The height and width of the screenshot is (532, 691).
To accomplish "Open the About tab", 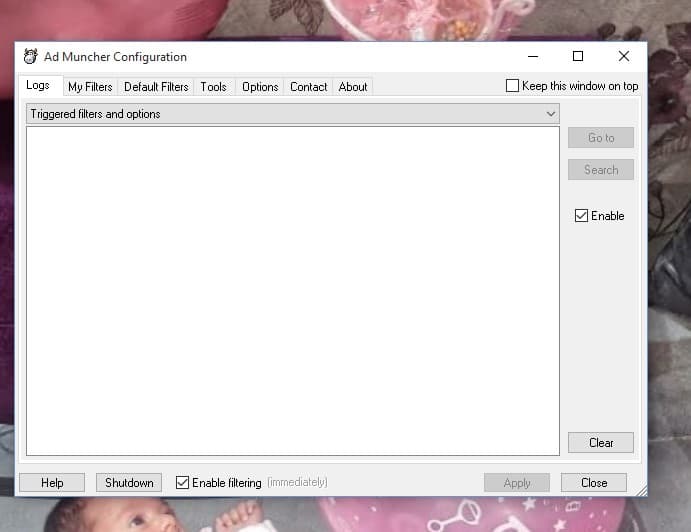I will 353,87.
